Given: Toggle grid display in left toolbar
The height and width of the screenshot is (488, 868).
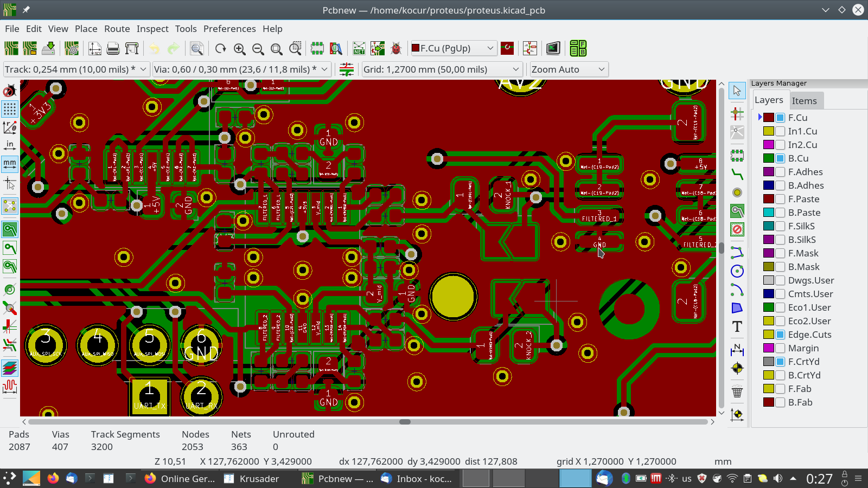Looking at the screenshot, I should click(10, 109).
